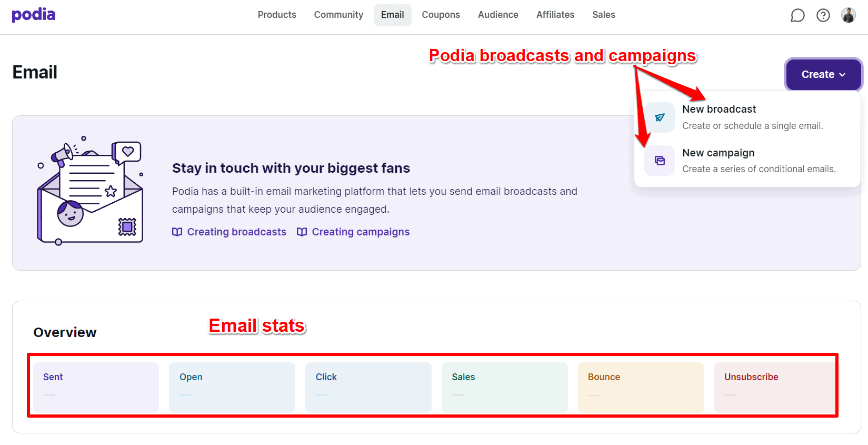
Task: Click the help question mark icon
Action: [x=823, y=15]
